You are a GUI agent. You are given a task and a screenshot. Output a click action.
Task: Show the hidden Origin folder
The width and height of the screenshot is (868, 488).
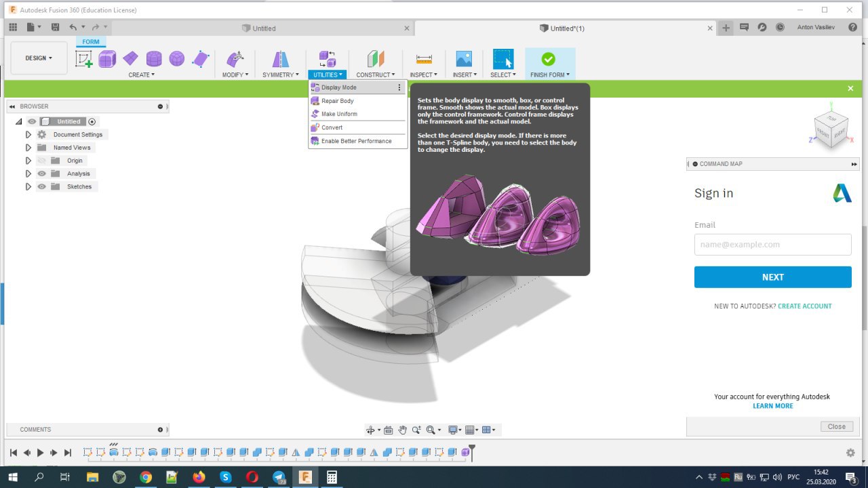42,161
